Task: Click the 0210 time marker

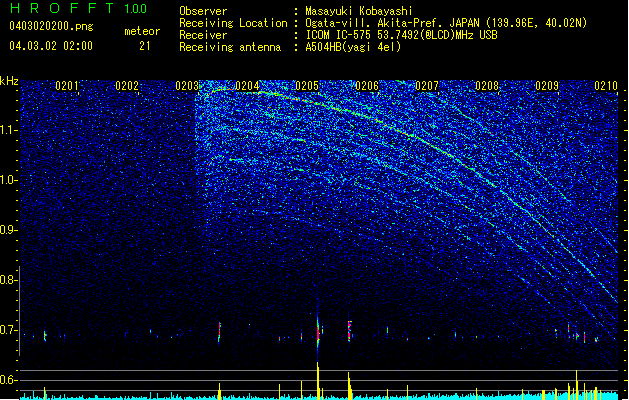Action: coord(606,86)
